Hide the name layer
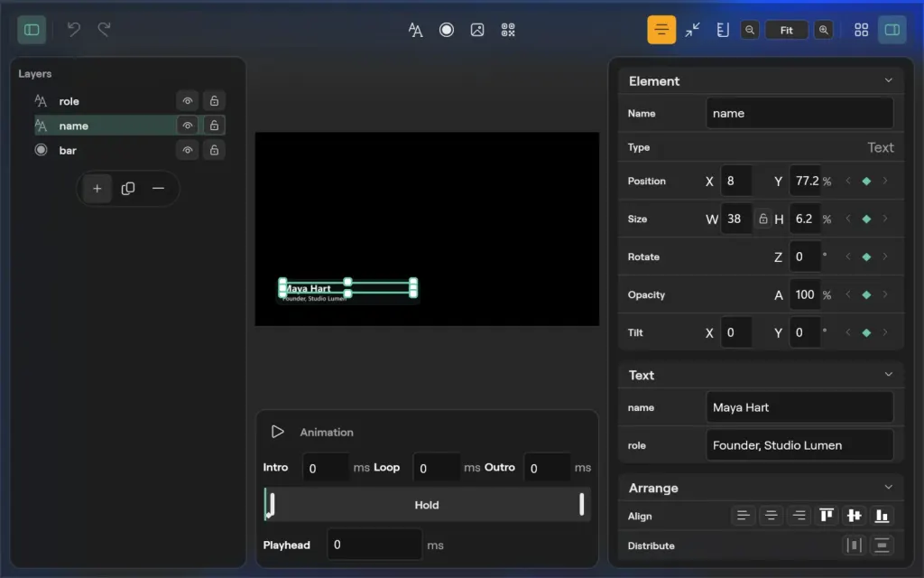The height and width of the screenshot is (578, 924). [x=188, y=126]
